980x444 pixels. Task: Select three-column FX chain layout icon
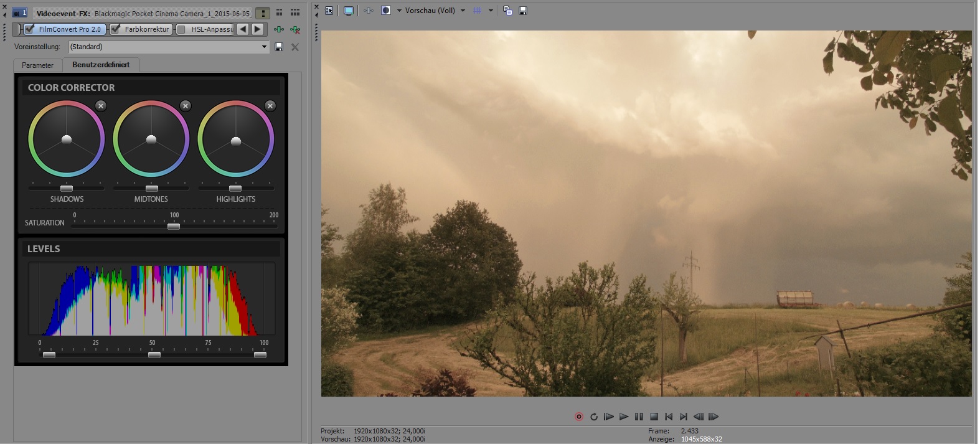tap(295, 13)
